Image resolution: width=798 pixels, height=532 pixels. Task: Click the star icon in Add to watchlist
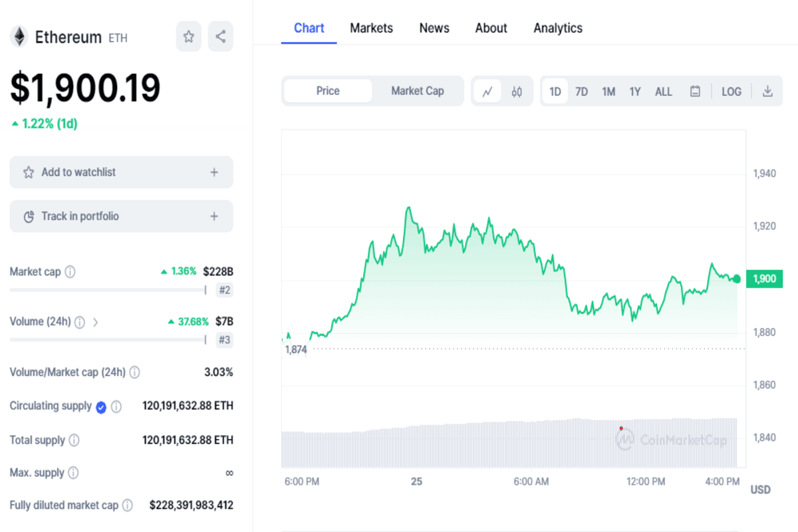point(29,172)
